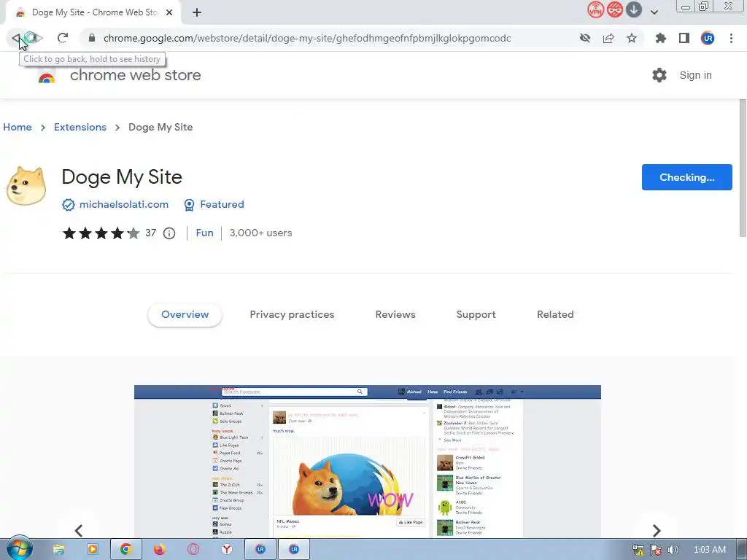The width and height of the screenshot is (747, 560).
Task: Show previous screenshot with left arrow
Action: tap(79, 530)
